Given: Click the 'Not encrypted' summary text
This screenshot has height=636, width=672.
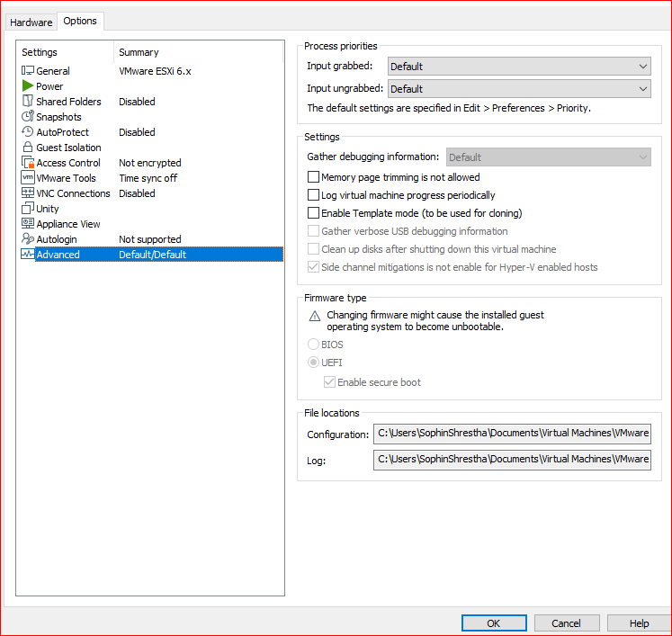Looking at the screenshot, I should tap(150, 163).
